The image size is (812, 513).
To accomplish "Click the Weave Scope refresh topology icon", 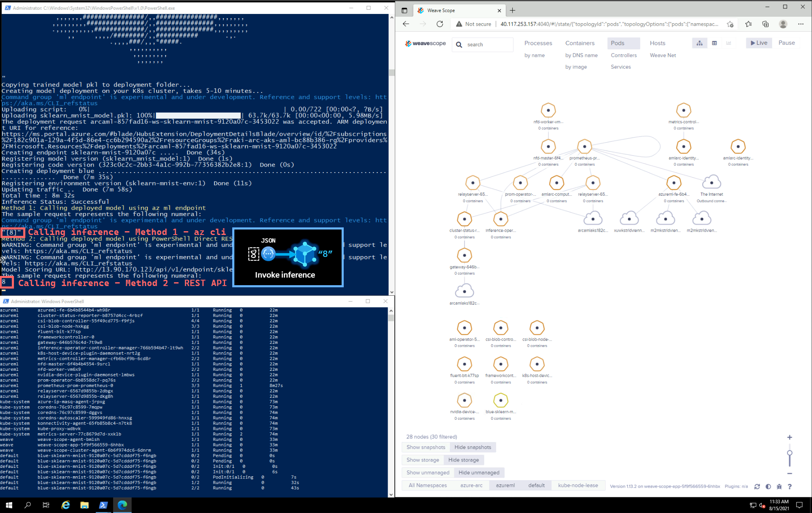I will (757, 486).
